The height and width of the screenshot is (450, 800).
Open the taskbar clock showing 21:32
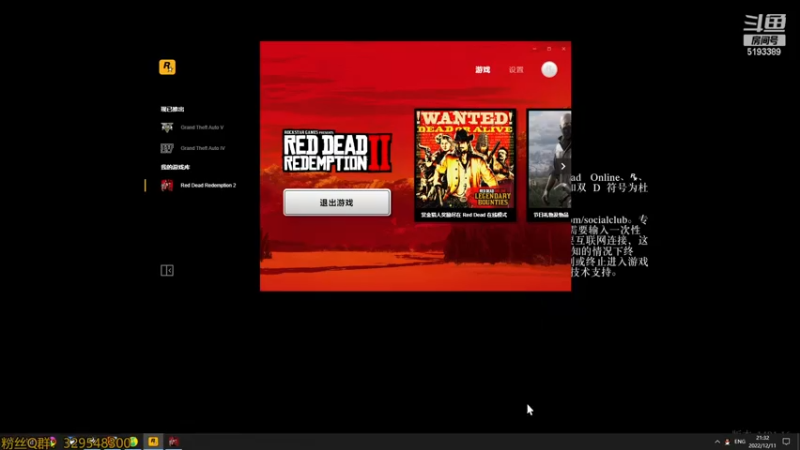click(762, 442)
